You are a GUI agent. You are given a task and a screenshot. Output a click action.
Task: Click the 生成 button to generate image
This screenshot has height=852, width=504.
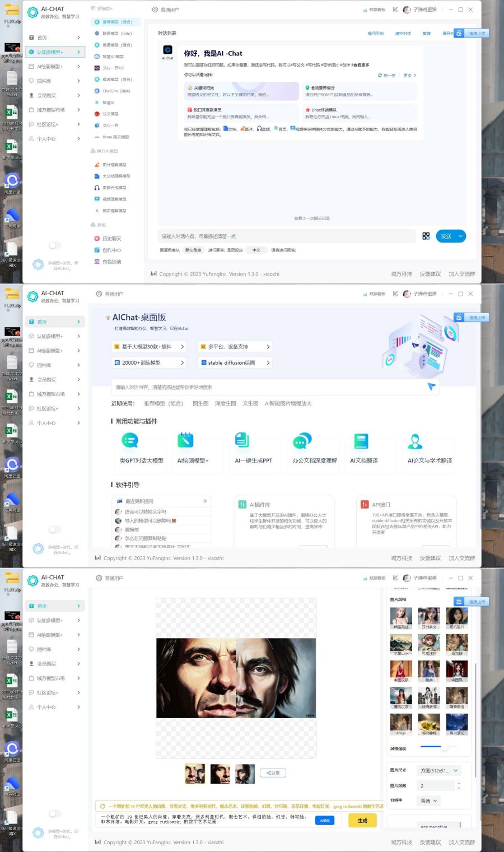click(x=362, y=820)
